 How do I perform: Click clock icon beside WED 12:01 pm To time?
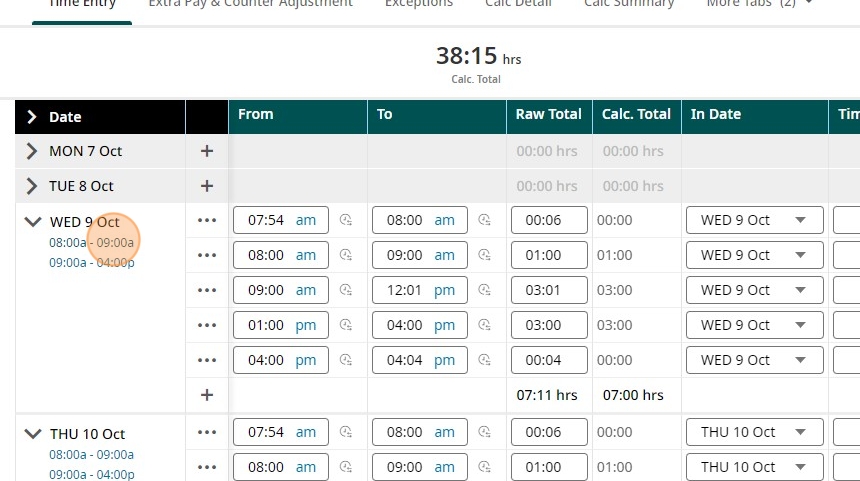point(485,290)
